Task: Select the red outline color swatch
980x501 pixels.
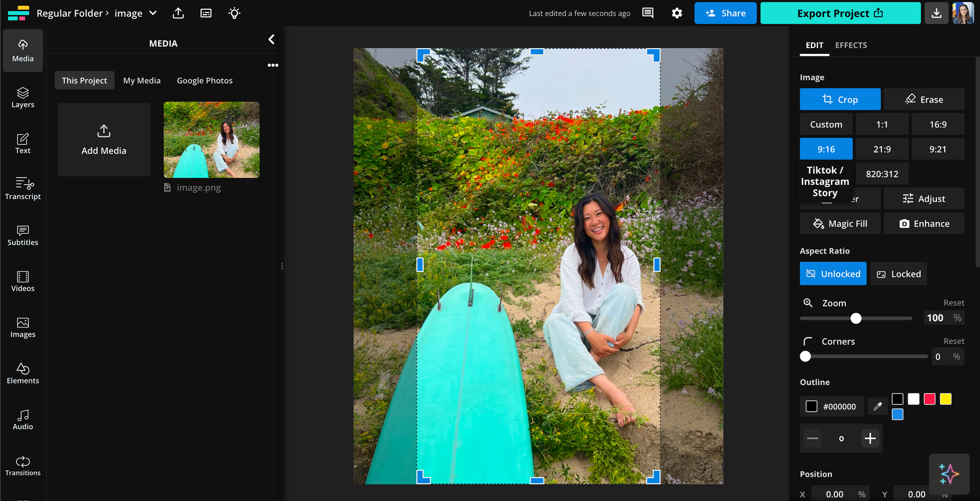Action: pos(930,399)
